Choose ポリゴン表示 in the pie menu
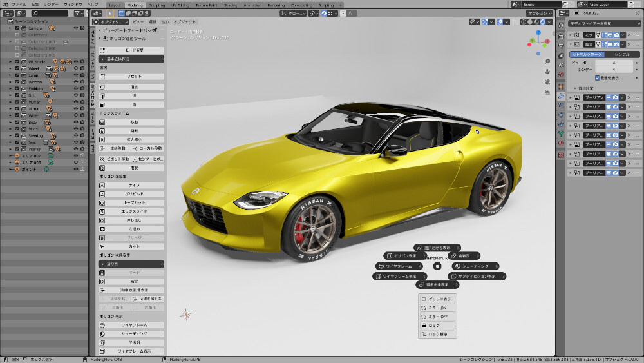 (404, 256)
